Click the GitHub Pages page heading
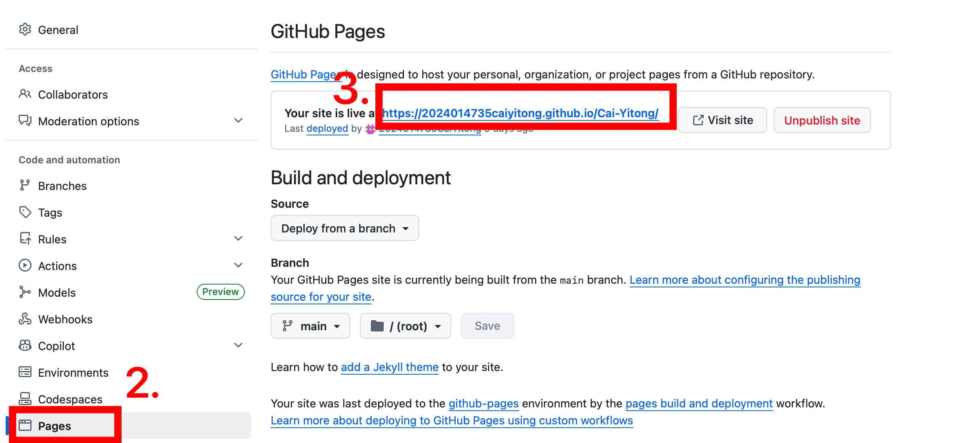The width and height of the screenshot is (980, 443). (x=328, y=32)
